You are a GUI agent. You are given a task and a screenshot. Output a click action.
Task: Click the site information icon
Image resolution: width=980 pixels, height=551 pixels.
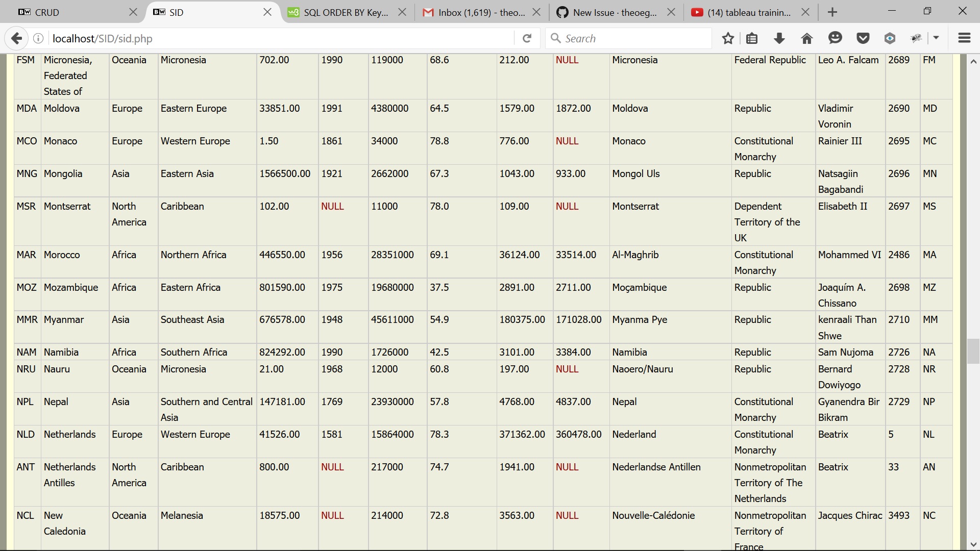(38, 38)
